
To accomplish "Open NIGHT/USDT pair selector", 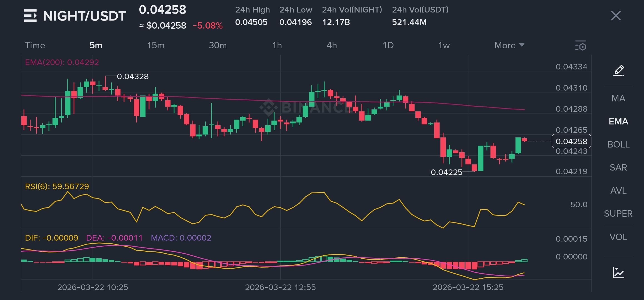I will coord(84,16).
